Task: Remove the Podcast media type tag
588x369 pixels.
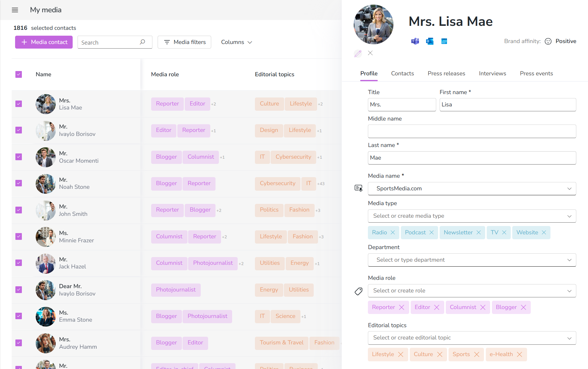Action: click(431, 232)
